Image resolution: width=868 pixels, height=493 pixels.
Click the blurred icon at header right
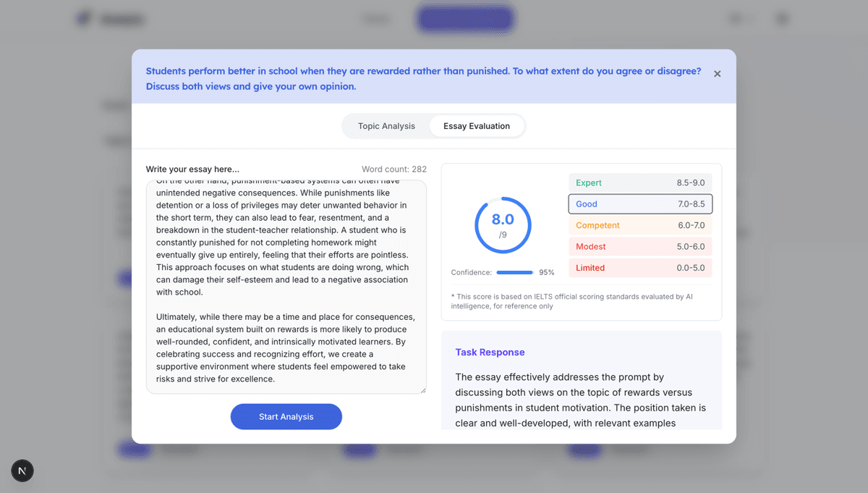click(x=782, y=19)
